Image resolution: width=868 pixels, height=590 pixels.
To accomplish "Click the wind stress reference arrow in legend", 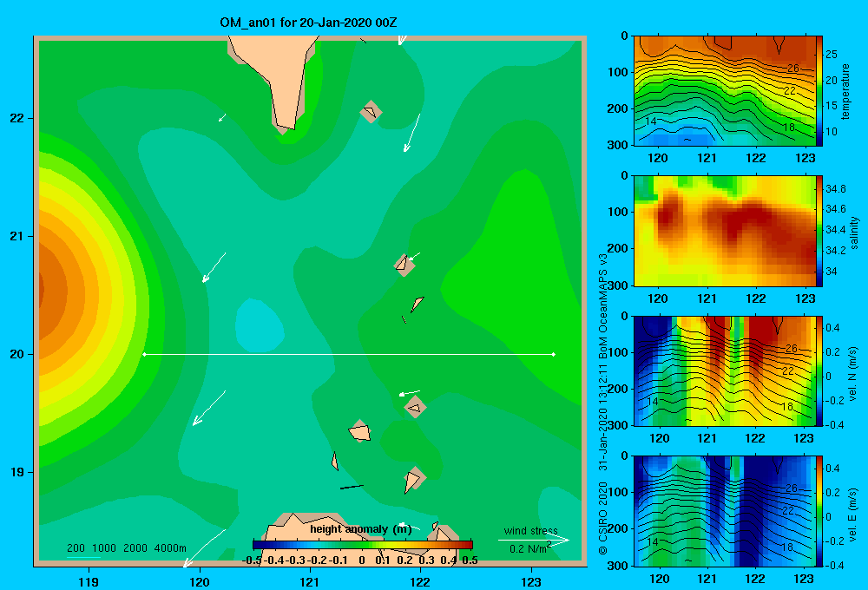I will pos(534,540).
